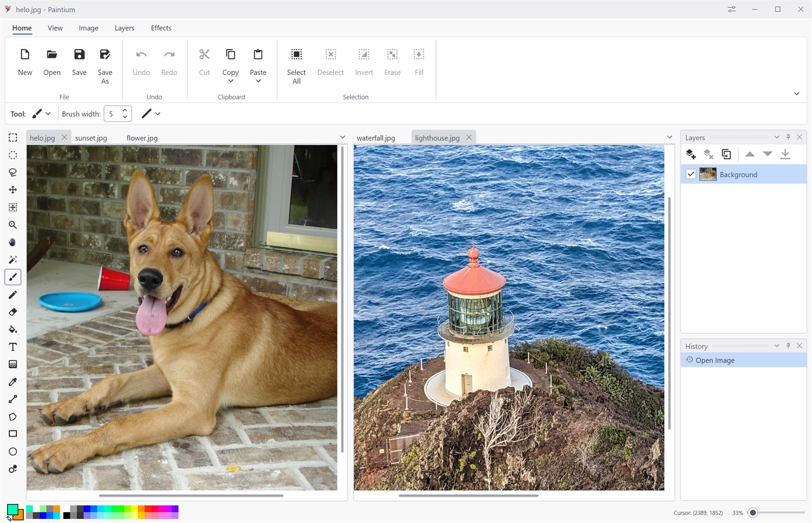The width and height of the screenshot is (812, 523).
Task: Click the Brush width input field
Action: pyautogui.click(x=112, y=114)
